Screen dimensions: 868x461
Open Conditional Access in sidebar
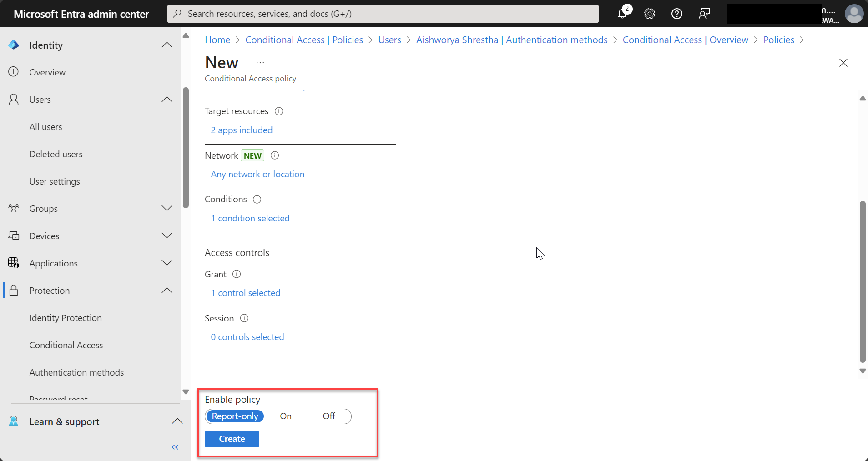tap(66, 345)
